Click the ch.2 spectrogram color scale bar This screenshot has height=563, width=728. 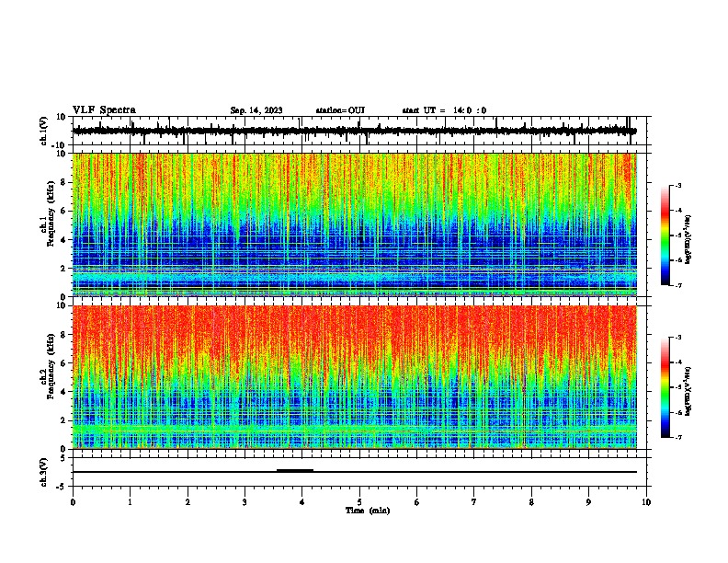(665, 387)
